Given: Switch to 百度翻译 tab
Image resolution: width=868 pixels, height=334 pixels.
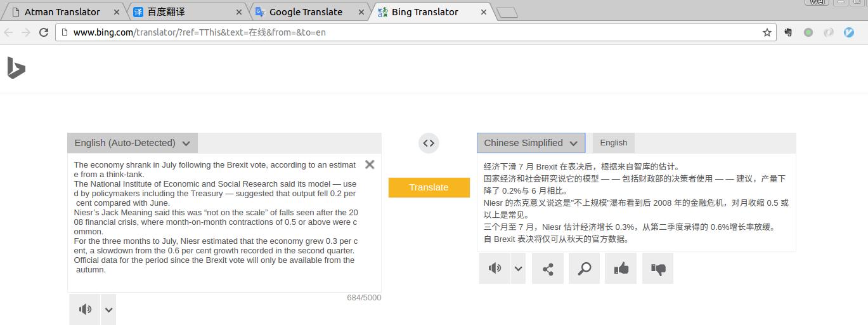Looking at the screenshot, I should tap(187, 12).
